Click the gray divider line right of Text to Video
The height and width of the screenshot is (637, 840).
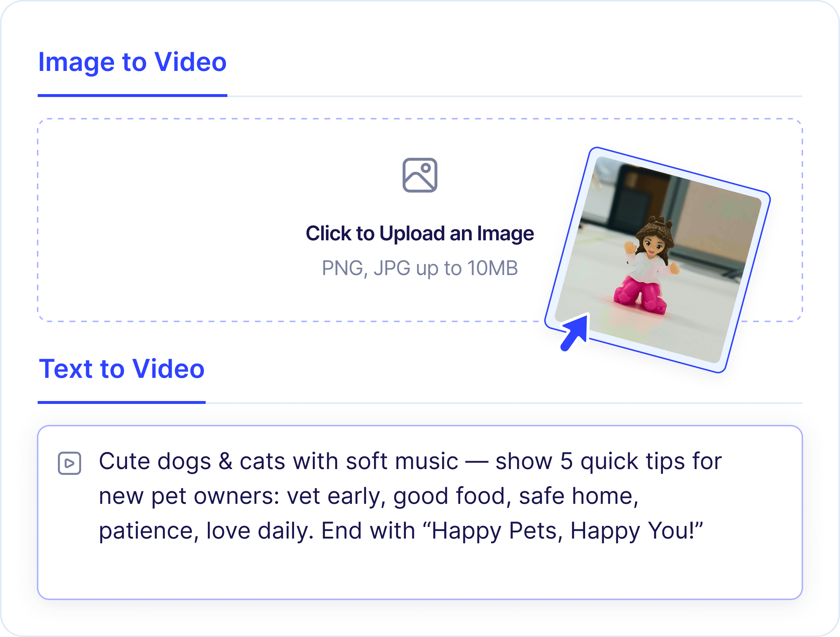pyautogui.click(x=504, y=403)
